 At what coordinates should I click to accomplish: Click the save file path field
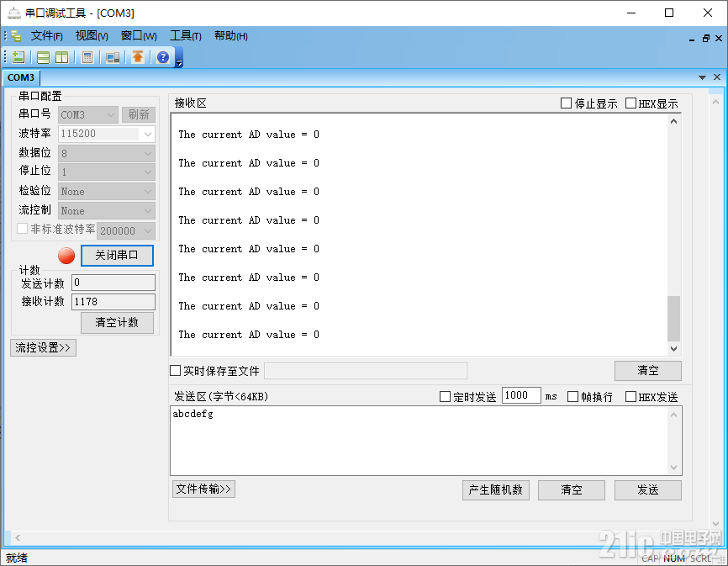point(366,371)
